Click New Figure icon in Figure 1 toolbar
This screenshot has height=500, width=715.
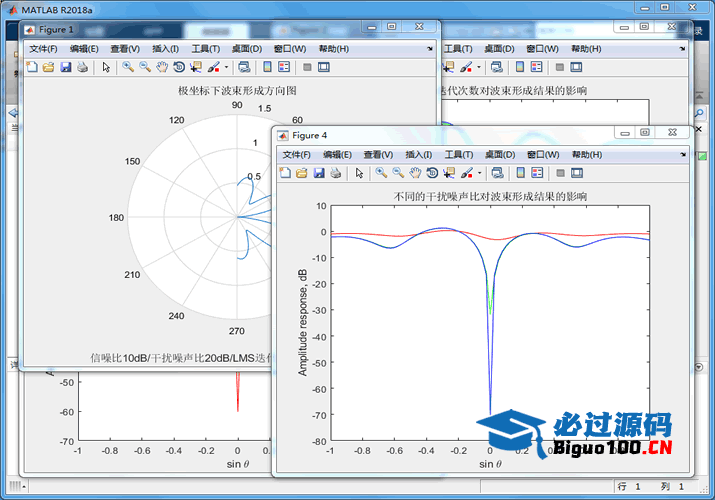click(x=31, y=67)
